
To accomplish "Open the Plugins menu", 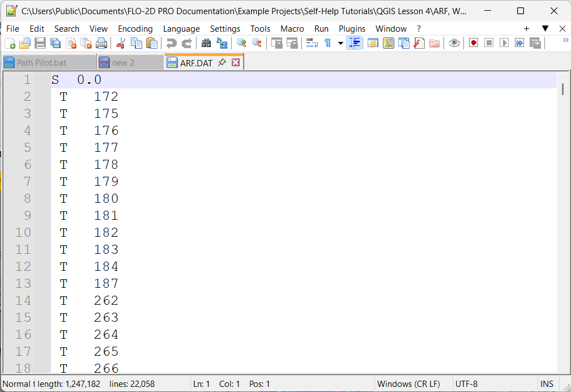I will coord(352,28).
